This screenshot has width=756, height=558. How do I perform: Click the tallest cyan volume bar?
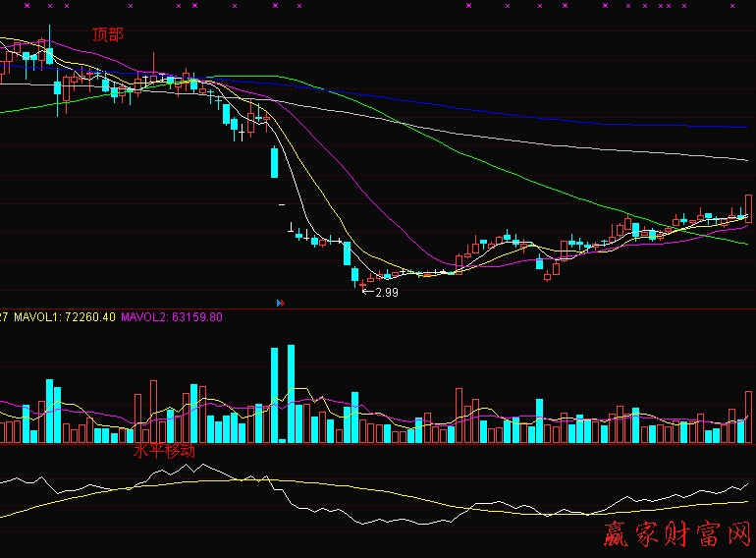(290, 393)
